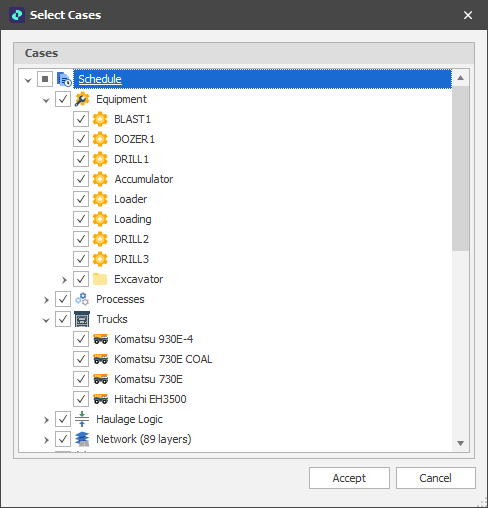The image size is (488, 508).
Task: Uncheck the DRILL2 checkbox
Action: coord(81,239)
